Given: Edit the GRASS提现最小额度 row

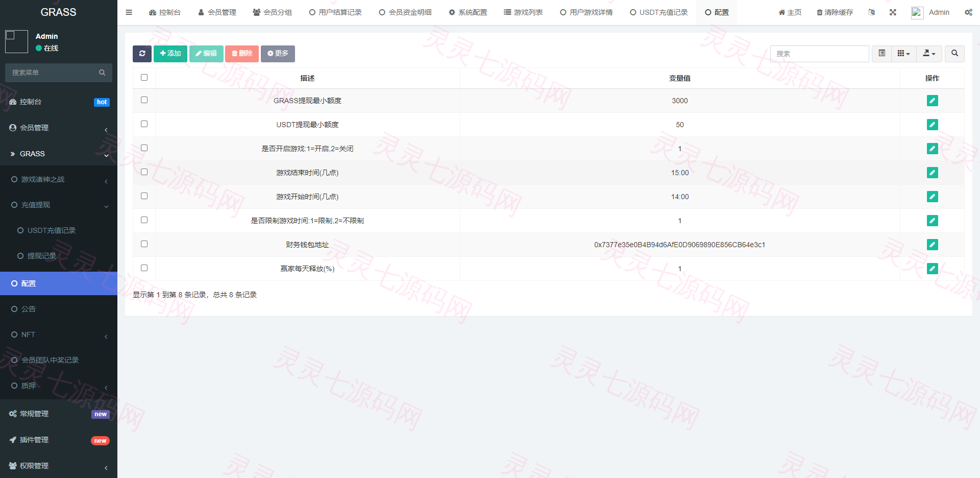Looking at the screenshot, I should pos(932,101).
